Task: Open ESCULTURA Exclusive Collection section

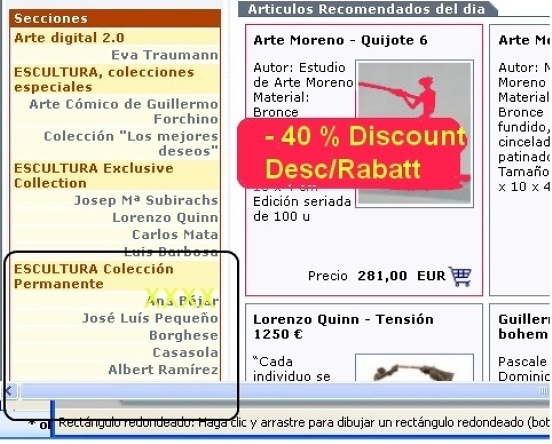Action: tap(94, 175)
